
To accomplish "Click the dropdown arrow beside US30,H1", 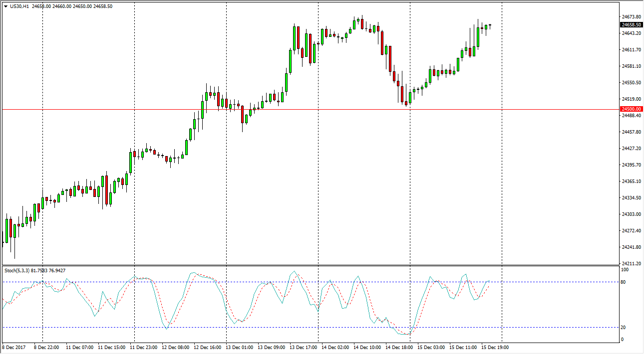I will (5, 6).
